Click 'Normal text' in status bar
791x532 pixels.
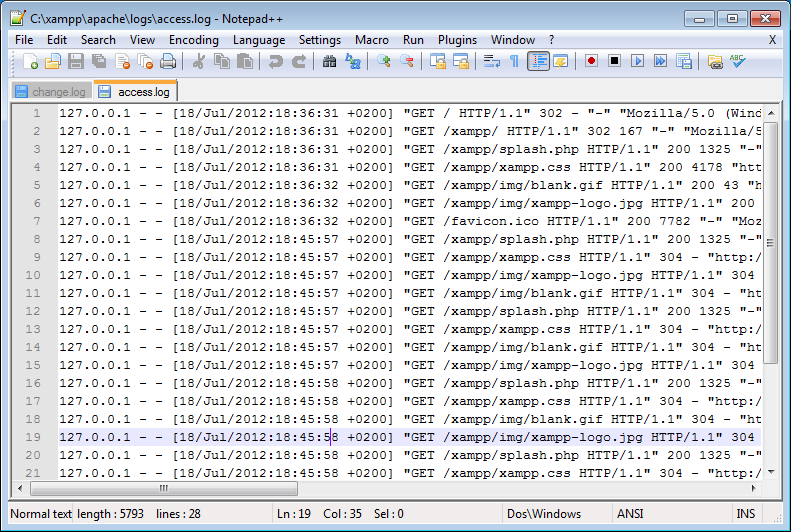[x=41, y=514]
